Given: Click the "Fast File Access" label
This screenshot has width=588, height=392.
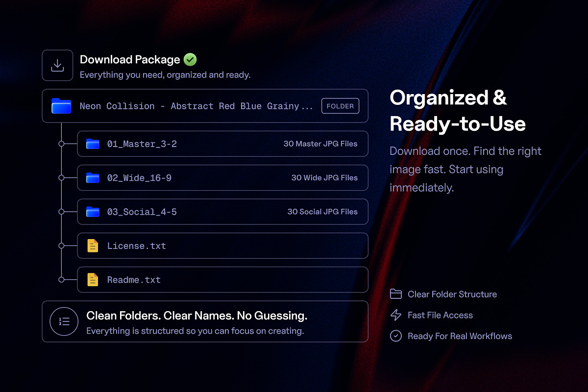Looking at the screenshot, I should click(440, 316).
